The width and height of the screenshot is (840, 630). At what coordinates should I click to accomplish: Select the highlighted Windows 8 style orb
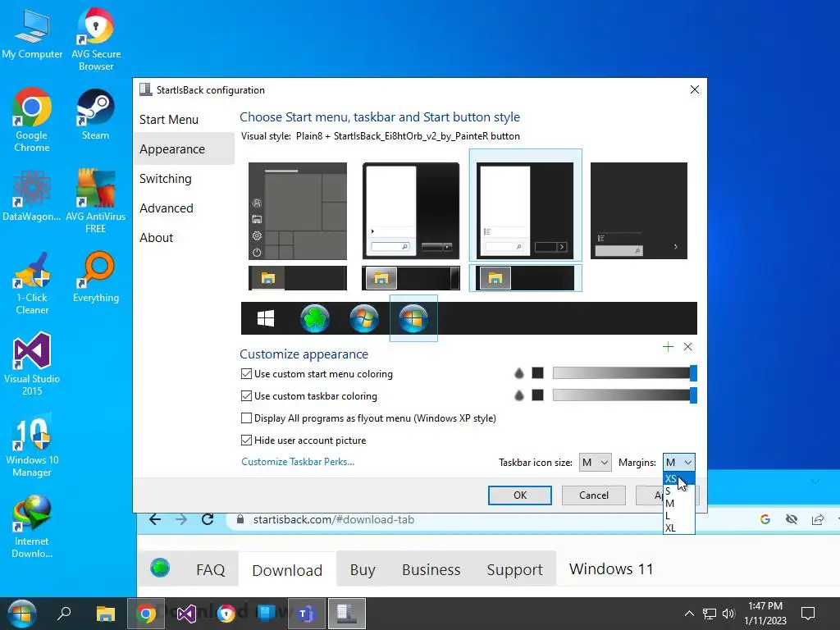click(413, 318)
